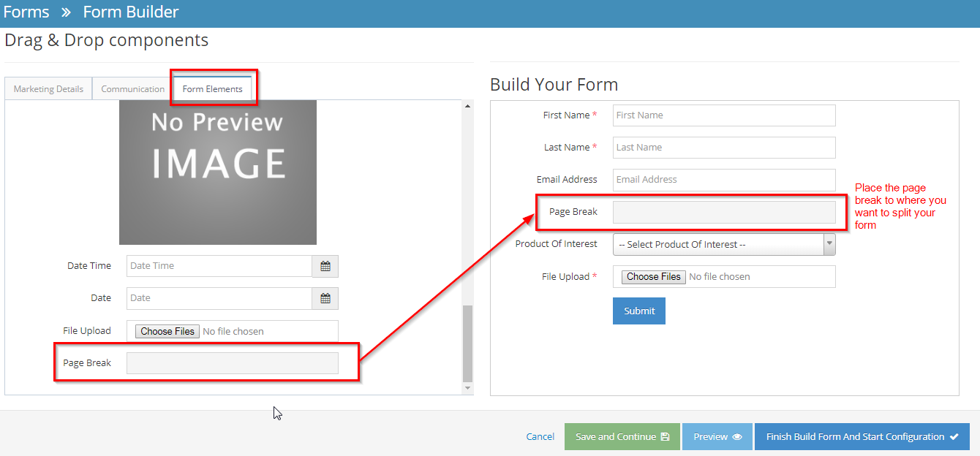Image resolution: width=980 pixels, height=456 pixels.
Task: Click the First Name input field
Action: pyautogui.click(x=723, y=115)
